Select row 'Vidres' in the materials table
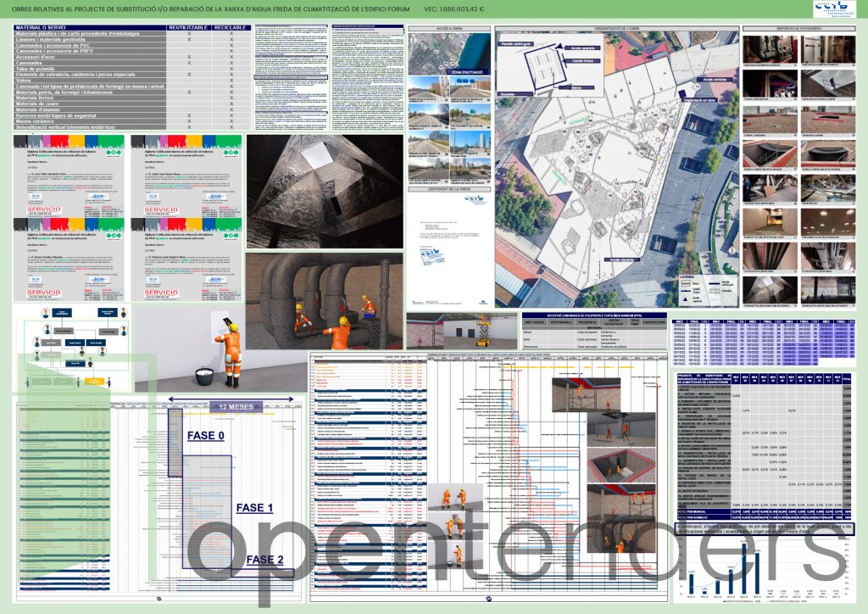 tap(131, 81)
